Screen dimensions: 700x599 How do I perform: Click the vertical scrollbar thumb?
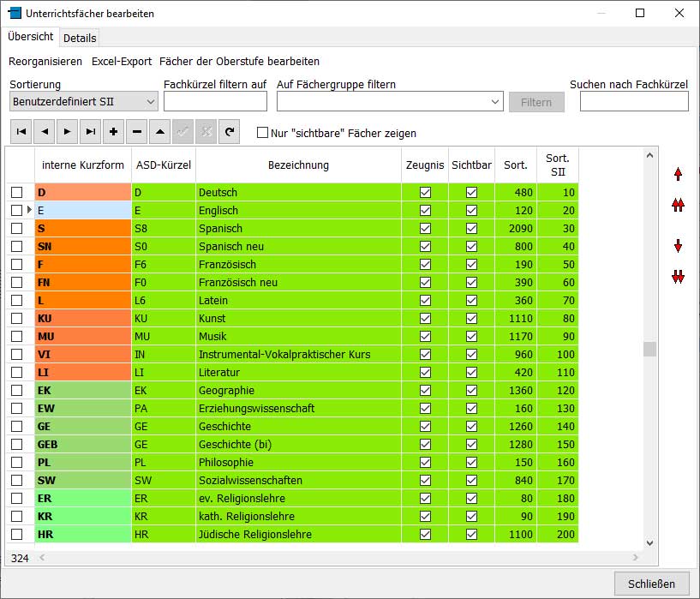click(649, 349)
